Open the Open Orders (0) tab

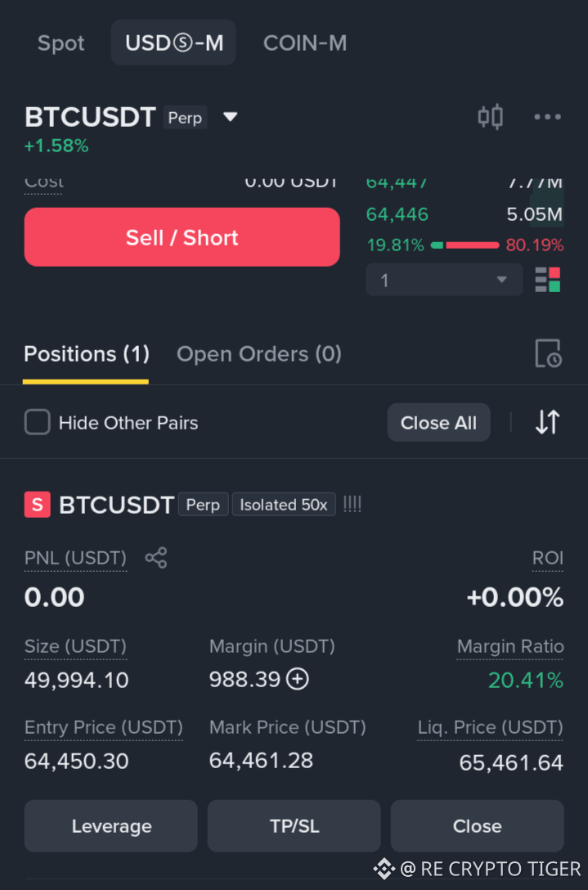[x=258, y=354]
